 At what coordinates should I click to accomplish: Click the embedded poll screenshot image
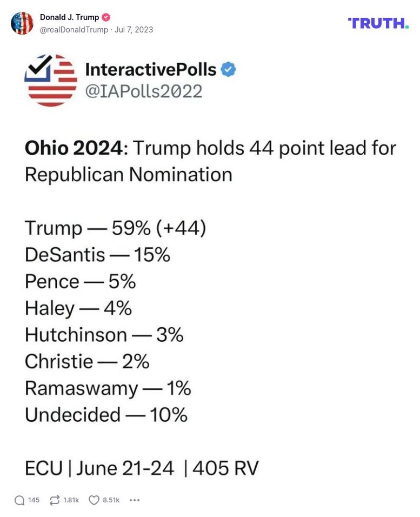point(210,265)
